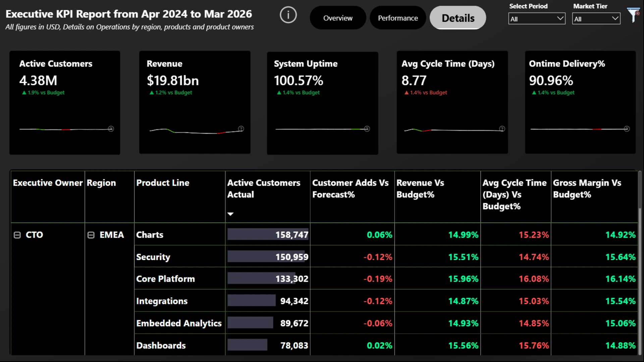Open the Market Tier dropdown
Screen dimensions: 644x362
[596, 19]
